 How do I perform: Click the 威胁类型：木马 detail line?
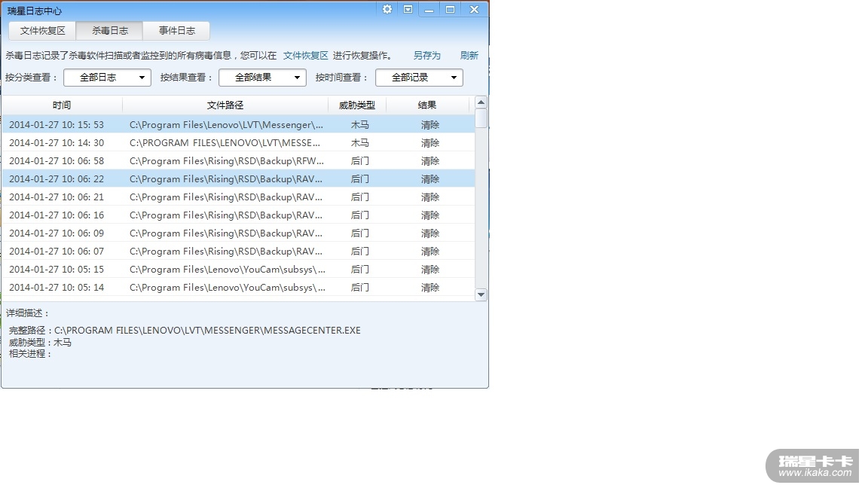tap(40, 343)
